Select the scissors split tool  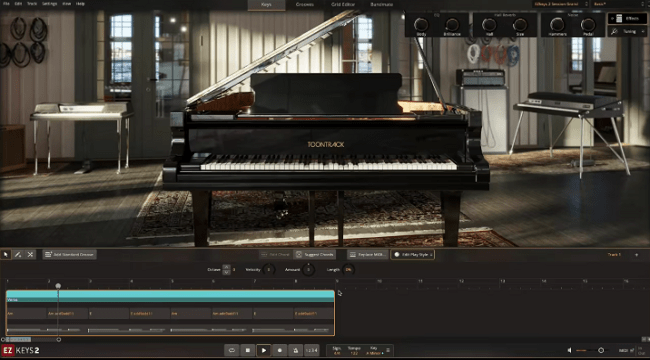(30, 255)
